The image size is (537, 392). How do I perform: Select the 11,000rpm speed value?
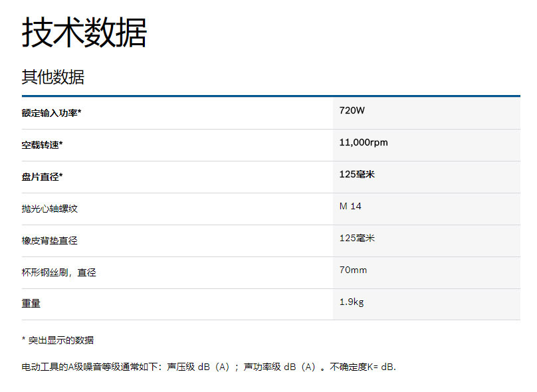tap(364, 142)
